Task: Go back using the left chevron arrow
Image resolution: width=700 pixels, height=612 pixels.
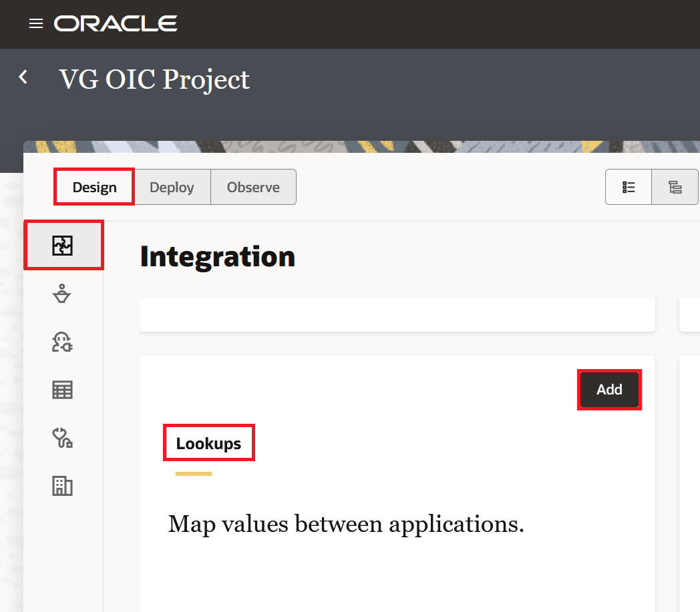Action: tap(23, 77)
